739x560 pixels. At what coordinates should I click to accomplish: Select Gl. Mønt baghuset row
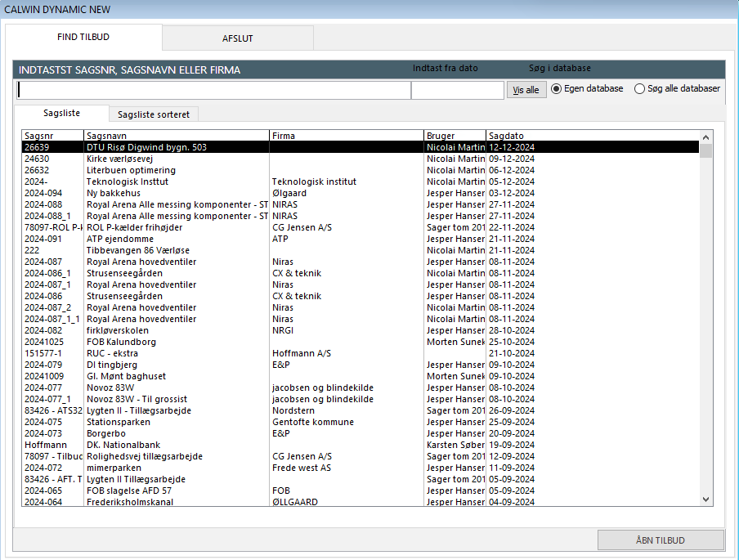tap(361, 376)
